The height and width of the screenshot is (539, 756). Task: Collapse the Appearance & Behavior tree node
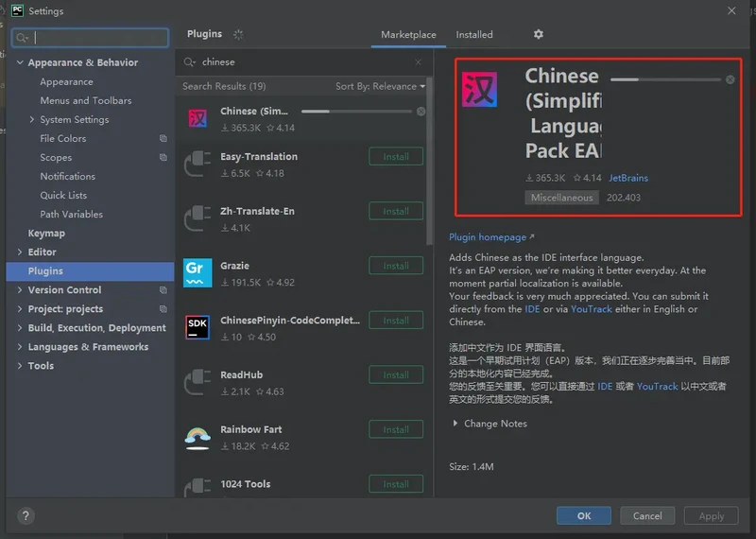[x=21, y=63]
